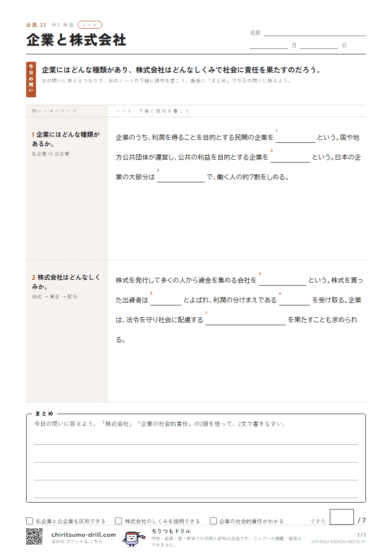Click the 公民 25 label

point(36,25)
